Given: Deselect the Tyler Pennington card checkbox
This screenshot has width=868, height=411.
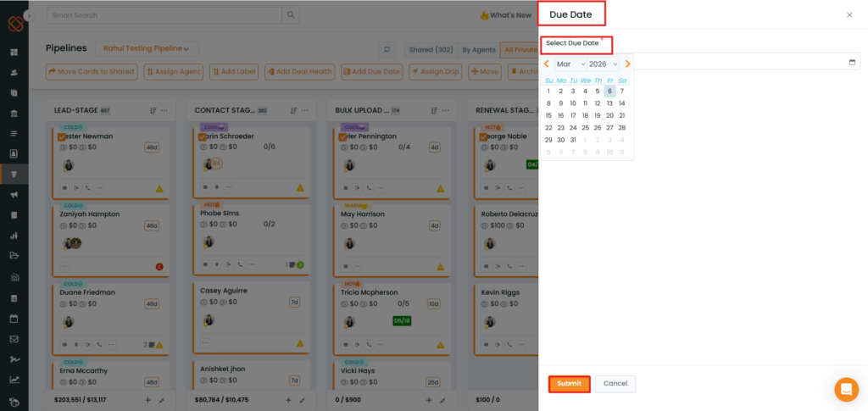Looking at the screenshot, I should point(342,136).
